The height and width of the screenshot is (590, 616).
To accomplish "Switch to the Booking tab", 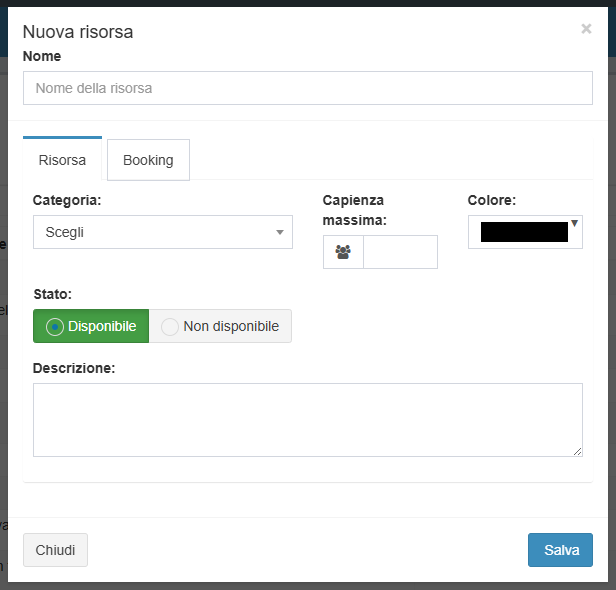I will click(148, 160).
